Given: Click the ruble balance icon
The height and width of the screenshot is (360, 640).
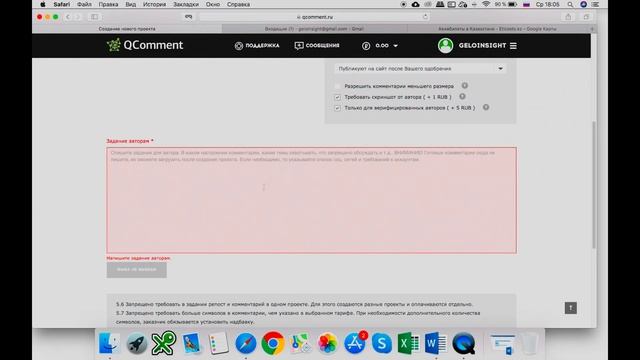Looking at the screenshot, I should click(366, 46).
